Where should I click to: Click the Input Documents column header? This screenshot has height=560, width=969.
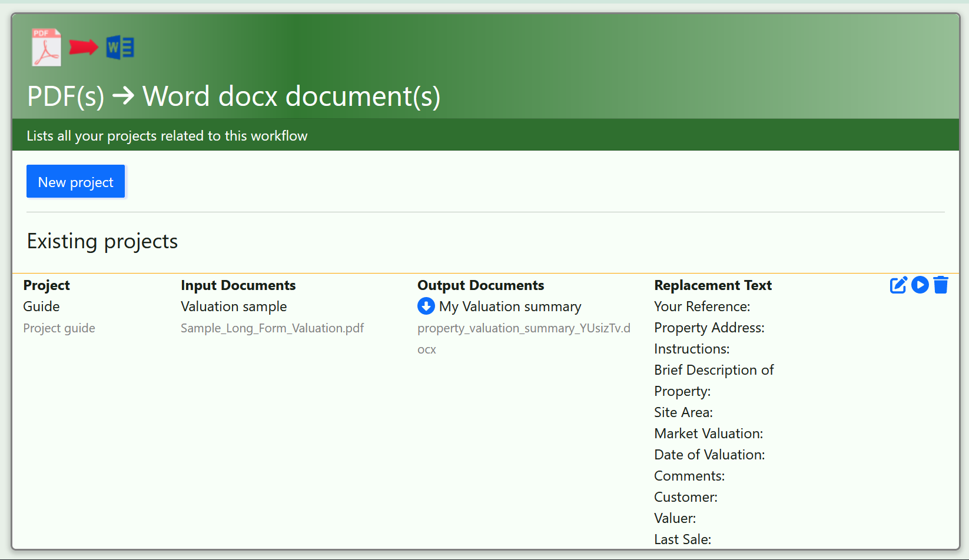(x=238, y=285)
